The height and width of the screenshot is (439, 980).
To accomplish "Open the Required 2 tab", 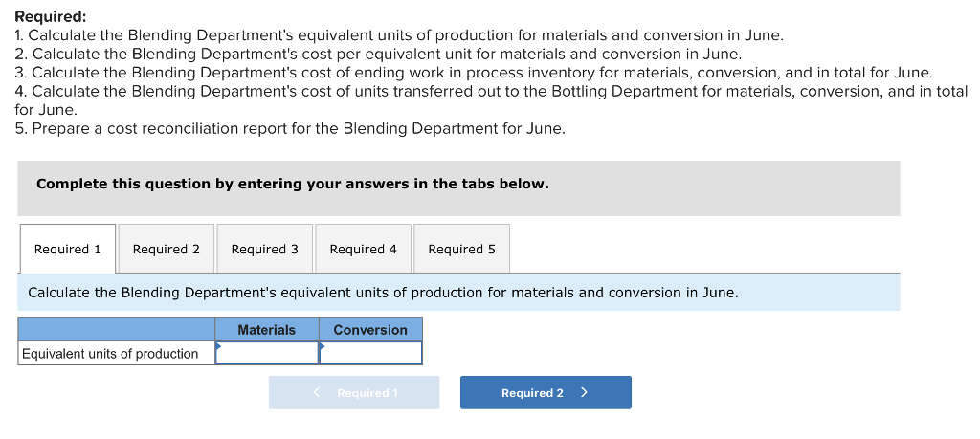I will (x=166, y=250).
